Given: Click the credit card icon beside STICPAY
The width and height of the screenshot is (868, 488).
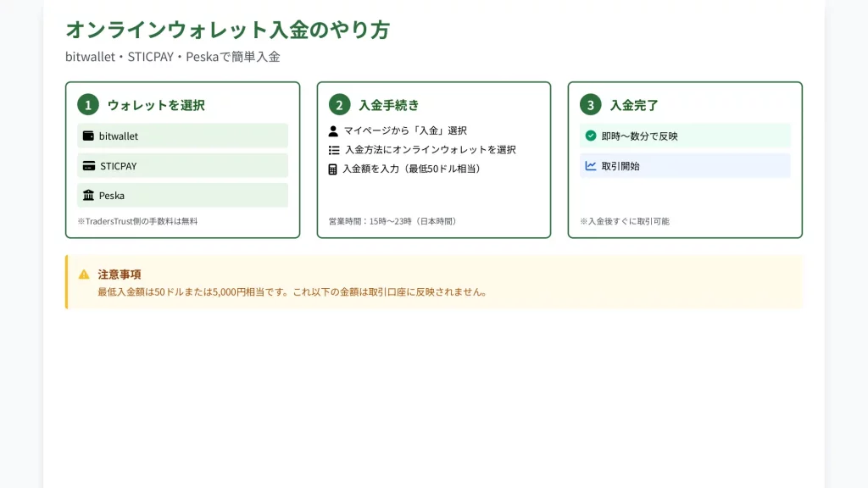Looking at the screenshot, I should pos(88,166).
